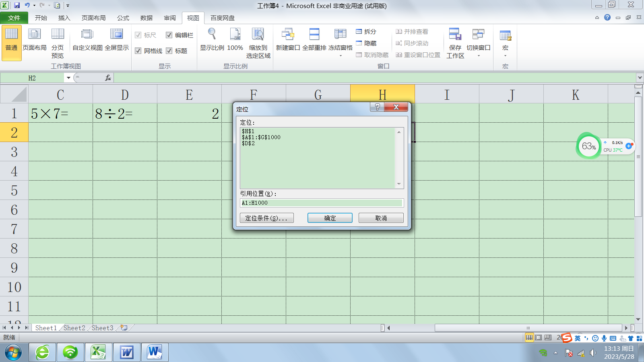Screen dimensions: 644x362
Task: Click the insert function fx icon
Action: [108, 78]
